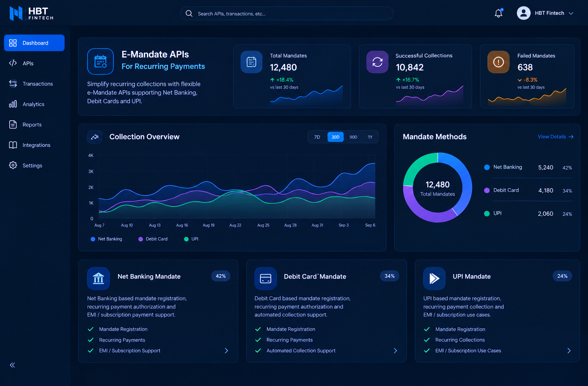The width and height of the screenshot is (588, 386).
Task: Click the Debit Card purple dot in Mandate Methods
Action: 487,190
